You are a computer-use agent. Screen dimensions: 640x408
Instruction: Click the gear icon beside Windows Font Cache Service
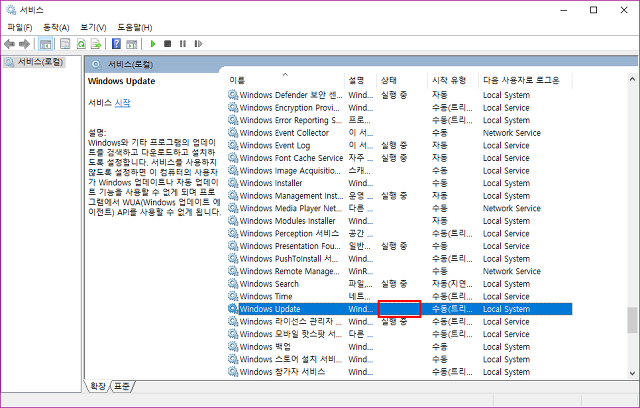233,158
